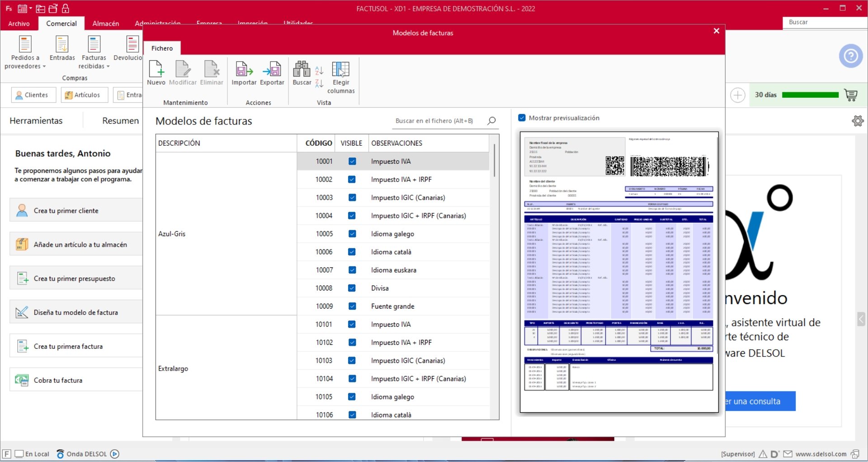The image size is (868, 462).
Task: Toggle visible checkbox for code 10005
Action: (352, 233)
